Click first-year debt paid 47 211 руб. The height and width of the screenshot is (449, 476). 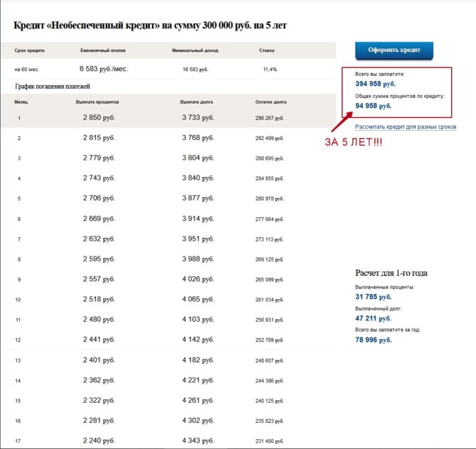[x=373, y=318]
